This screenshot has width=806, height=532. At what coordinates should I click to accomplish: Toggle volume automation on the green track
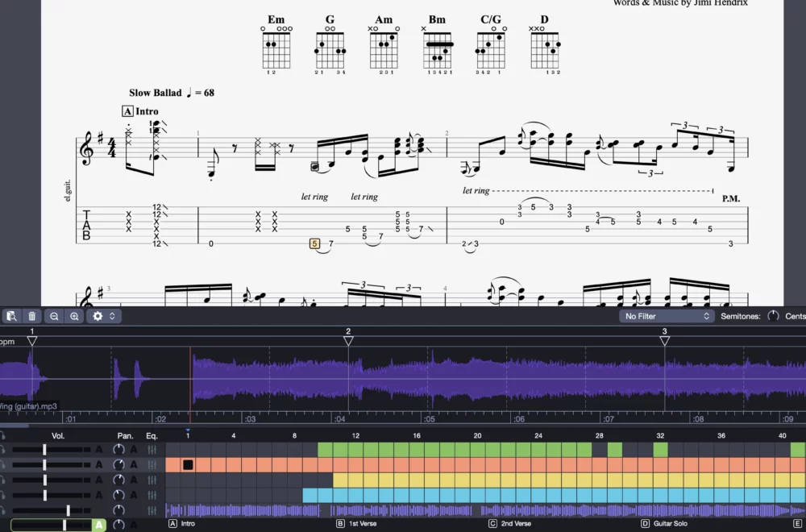pos(99,450)
